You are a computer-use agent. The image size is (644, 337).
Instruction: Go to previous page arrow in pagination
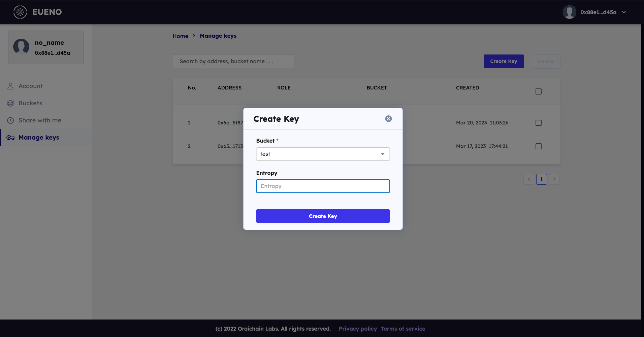(x=529, y=179)
